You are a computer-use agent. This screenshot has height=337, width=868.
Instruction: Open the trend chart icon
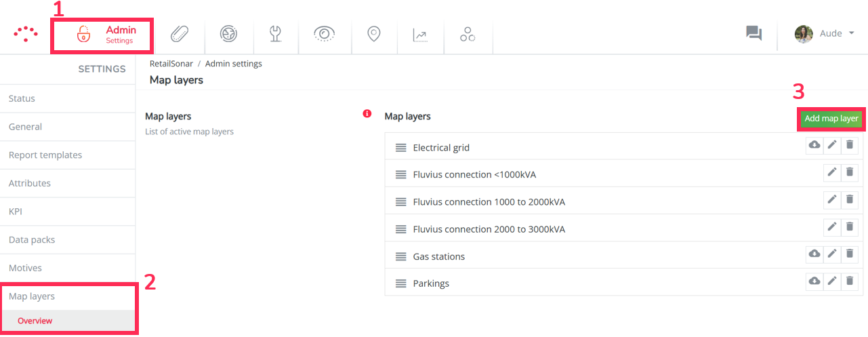point(421,35)
